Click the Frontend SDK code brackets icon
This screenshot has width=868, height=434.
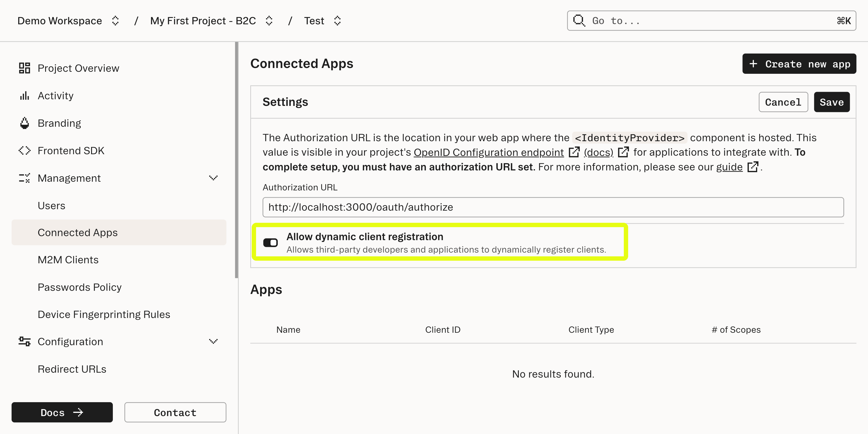24,151
